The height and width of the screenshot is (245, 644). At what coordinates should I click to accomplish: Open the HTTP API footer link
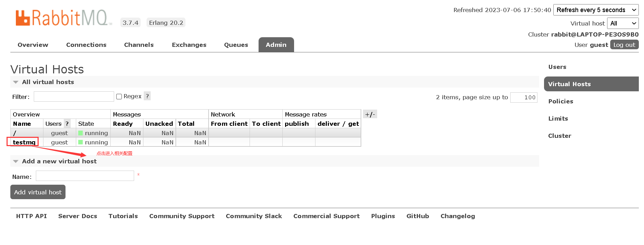tap(31, 216)
